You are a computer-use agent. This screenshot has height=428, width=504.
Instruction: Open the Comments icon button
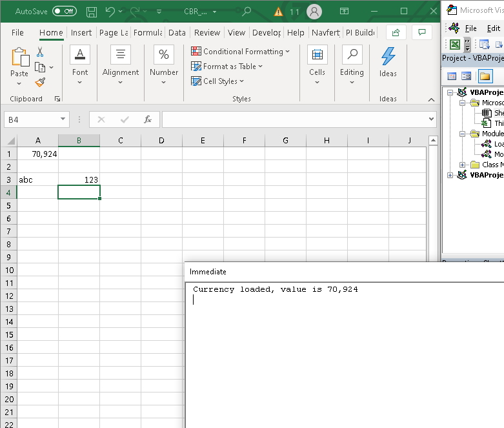click(421, 32)
